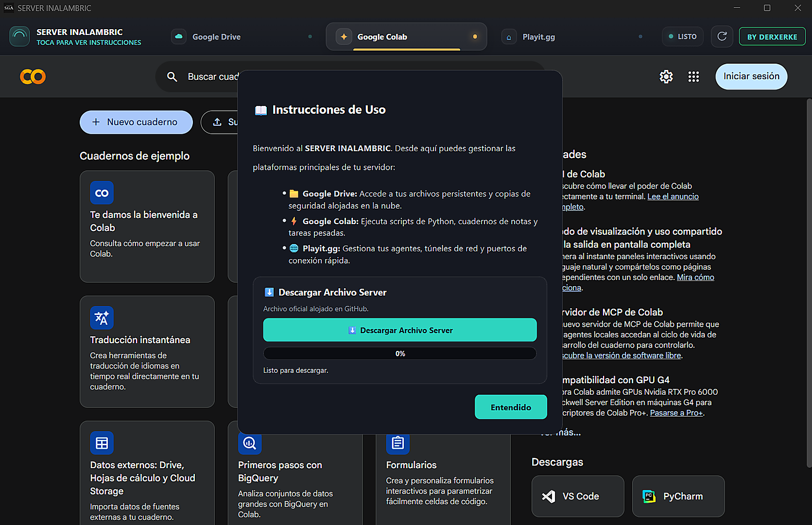This screenshot has width=812, height=525.
Task: Dismiss the dialog with Entendido
Action: [511, 407]
